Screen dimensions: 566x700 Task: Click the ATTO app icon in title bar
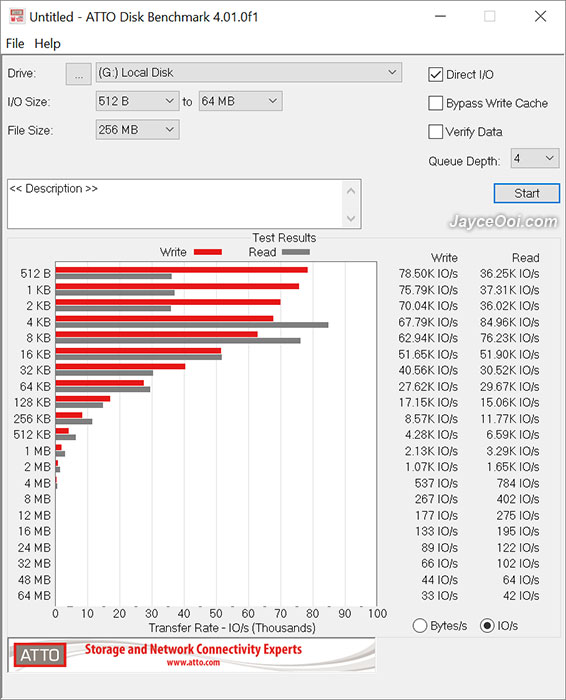click(x=17, y=17)
